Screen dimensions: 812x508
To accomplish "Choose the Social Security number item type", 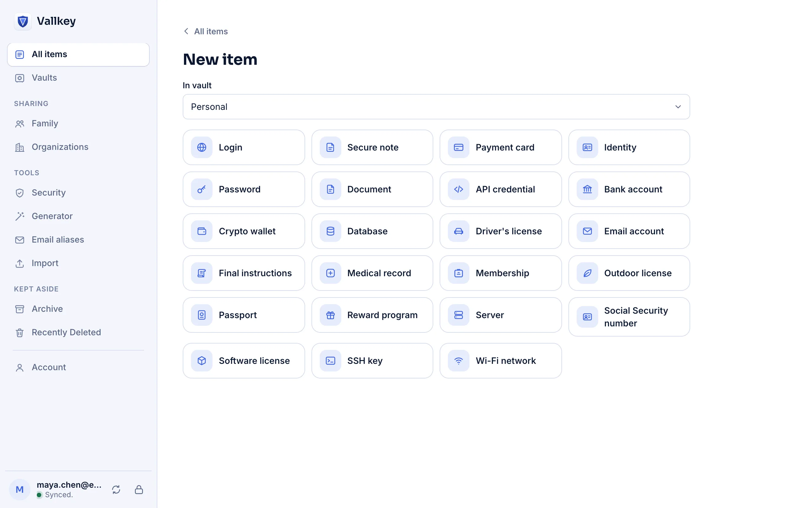I will click(629, 317).
